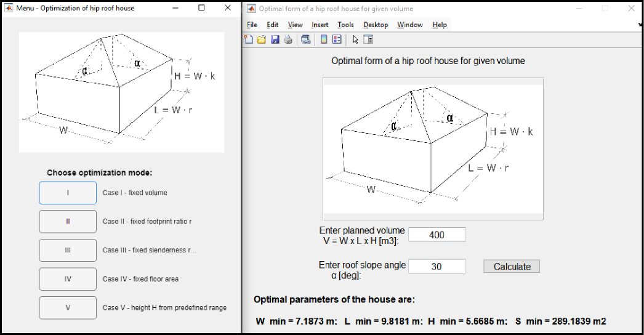The image size is (644, 335).
Task: Click the planned volume input field
Action: pyautogui.click(x=437, y=235)
